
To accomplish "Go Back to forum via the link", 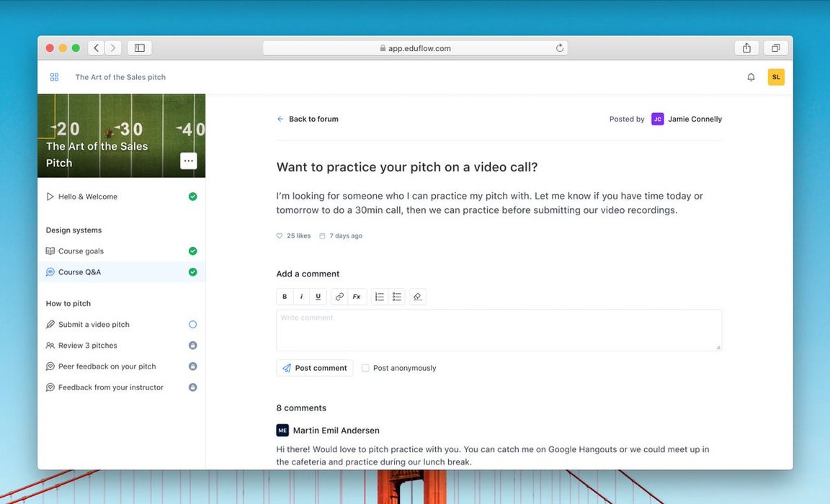I will coord(308,119).
